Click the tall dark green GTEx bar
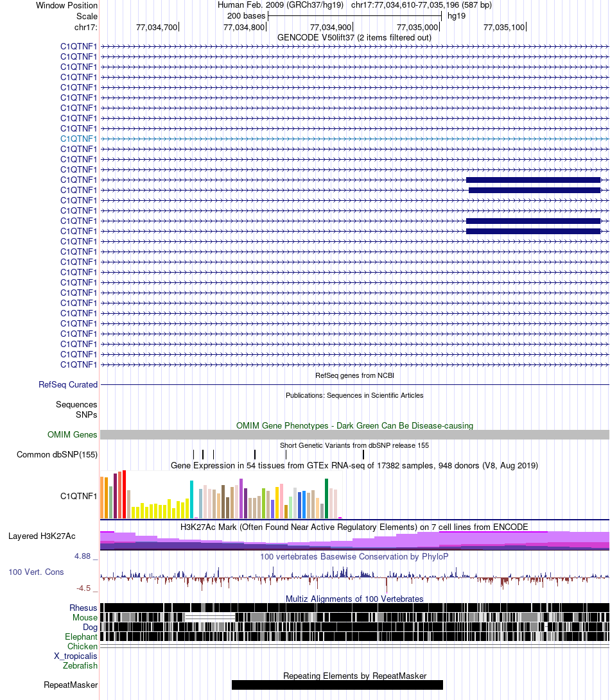The width and height of the screenshot is (610, 700). [326, 499]
